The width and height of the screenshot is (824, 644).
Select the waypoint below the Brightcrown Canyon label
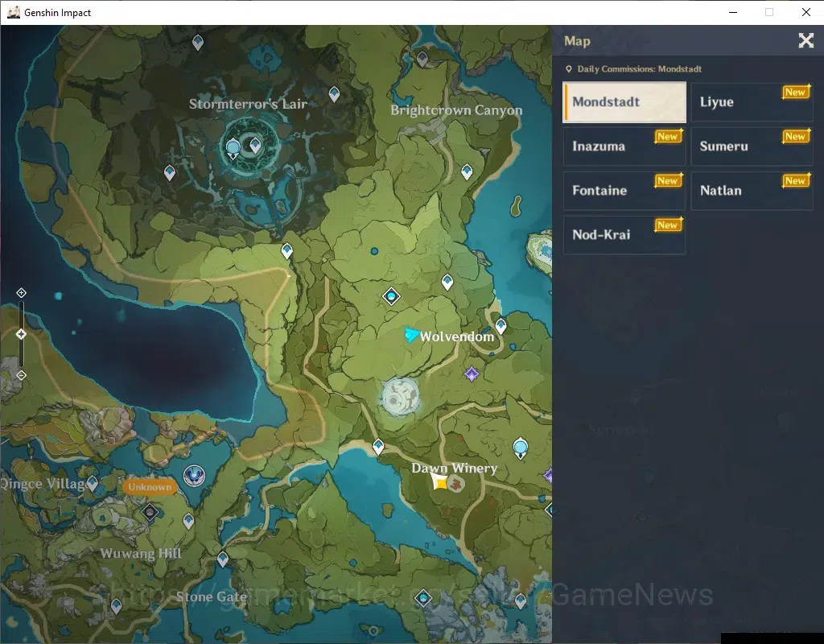(x=467, y=171)
